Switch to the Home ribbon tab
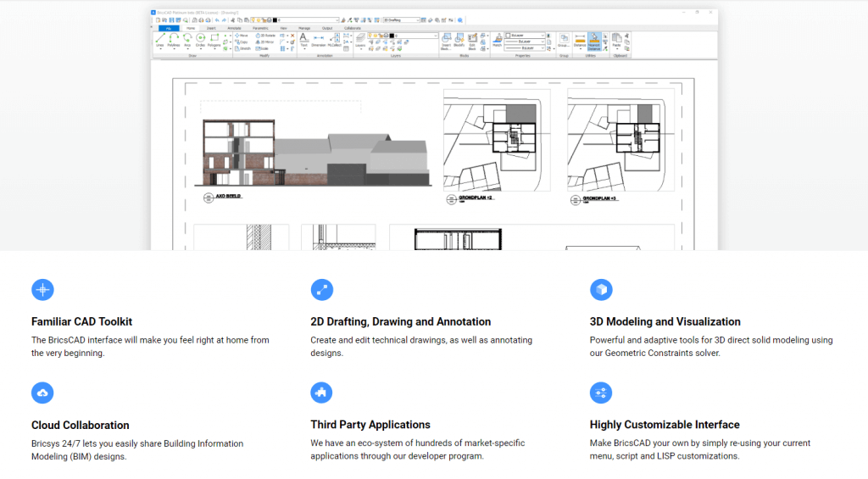The image size is (868, 479). coord(191,28)
